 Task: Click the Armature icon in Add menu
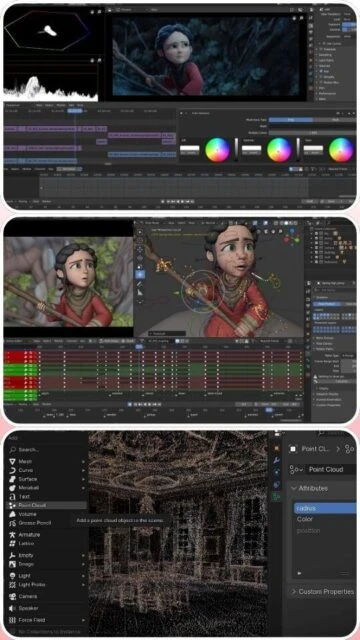12,534
